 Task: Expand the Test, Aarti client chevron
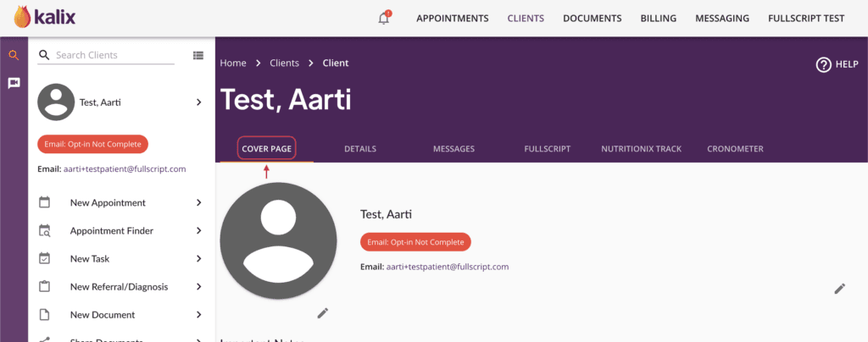pos(199,102)
